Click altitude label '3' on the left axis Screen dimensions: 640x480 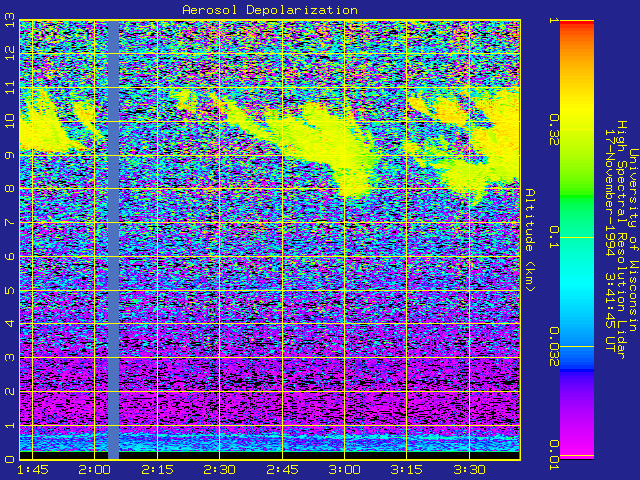[10, 358]
